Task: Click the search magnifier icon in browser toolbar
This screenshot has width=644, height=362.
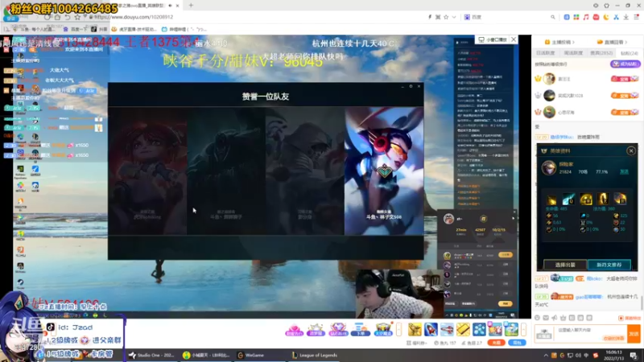Action: tap(553, 17)
